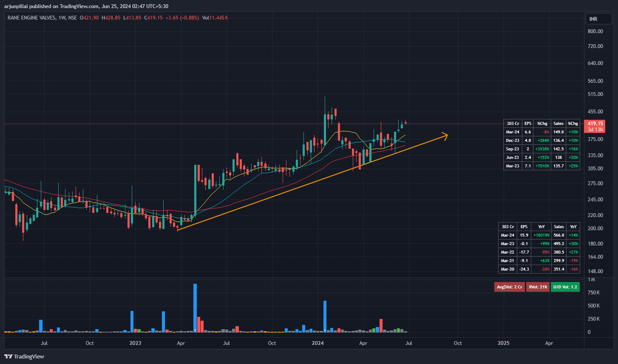Click the 3d 13h countdown label

(x=595, y=130)
